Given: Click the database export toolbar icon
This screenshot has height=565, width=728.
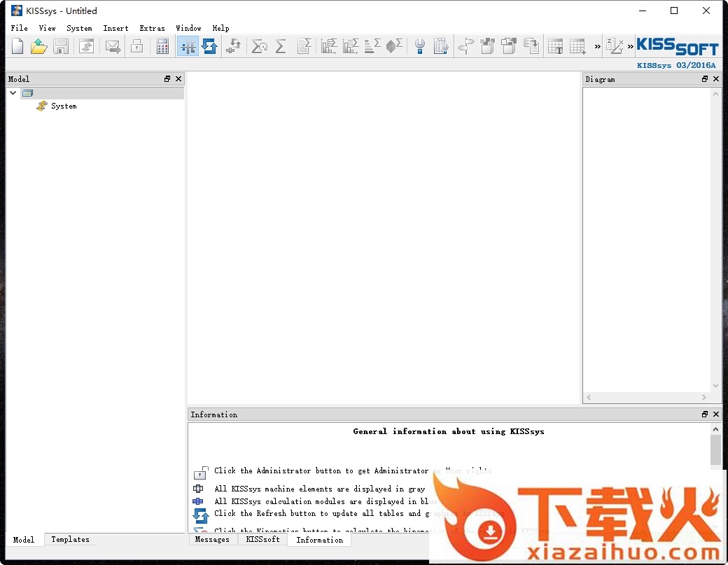Looking at the screenshot, I should coord(531,46).
